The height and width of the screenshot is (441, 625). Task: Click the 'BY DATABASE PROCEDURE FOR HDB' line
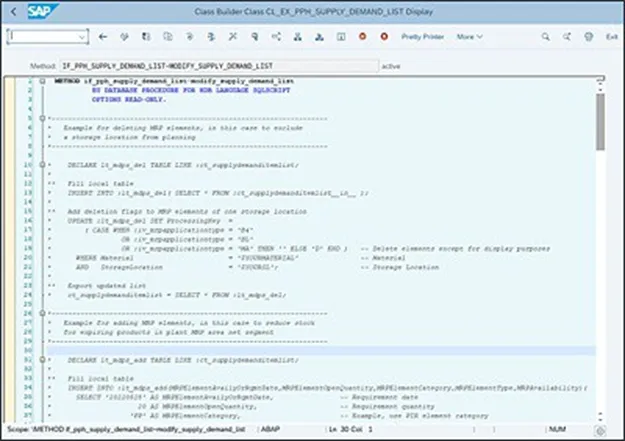[x=191, y=90]
